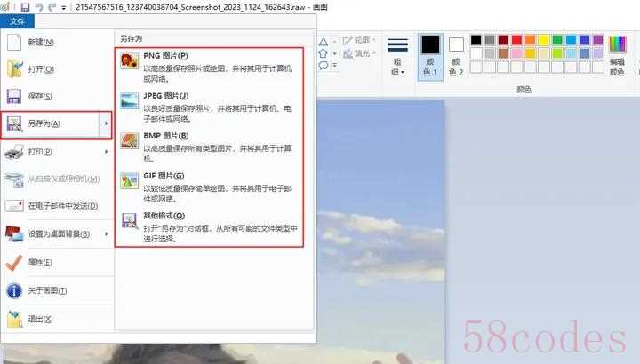Open 其他格式(O) save dialog option
This screenshot has height=364, width=640.
[209, 227]
